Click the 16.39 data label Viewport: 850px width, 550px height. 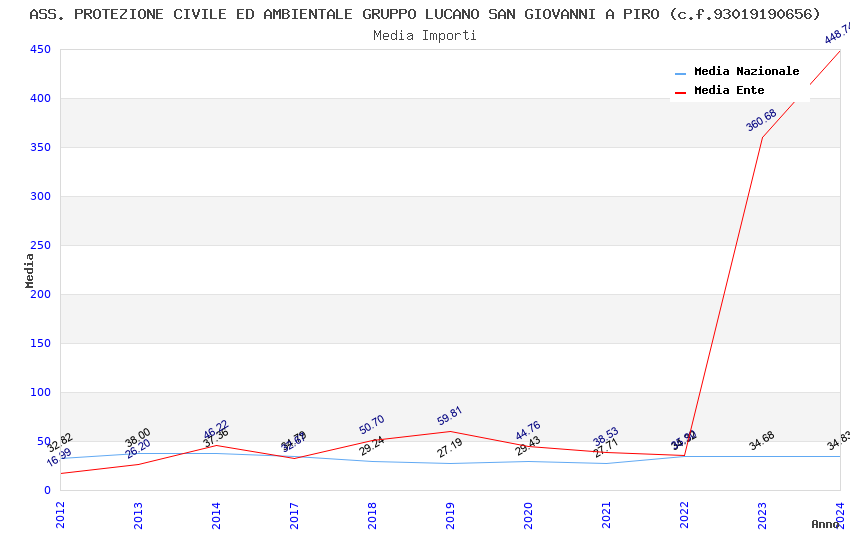tap(59, 457)
